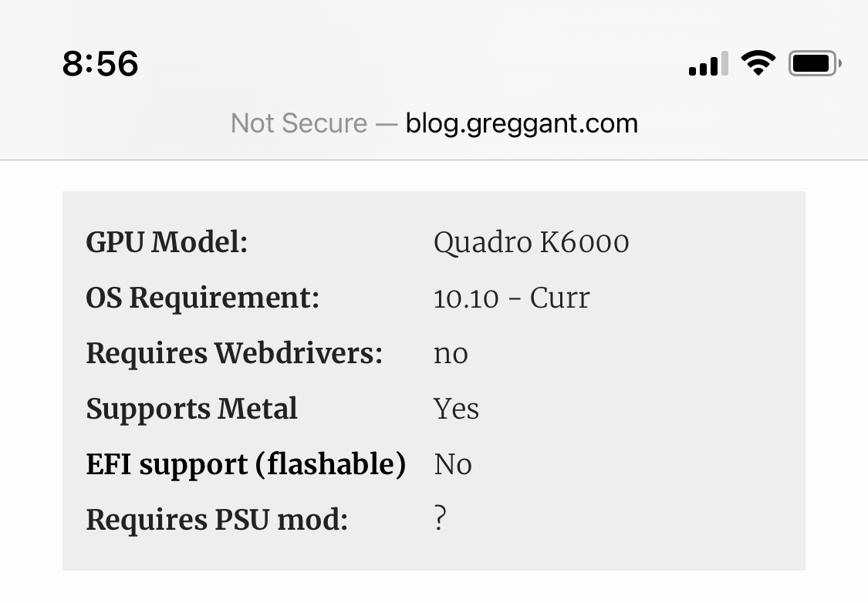Tap the Supports Metal Yes value
868x603 pixels.
pyautogui.click(x=456, y=409)
